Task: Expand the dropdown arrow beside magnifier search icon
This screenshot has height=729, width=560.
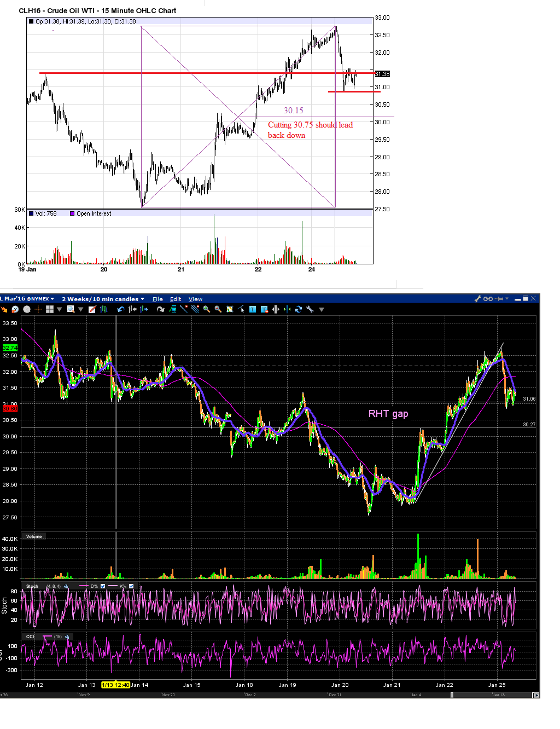Action: pos(81,309)
